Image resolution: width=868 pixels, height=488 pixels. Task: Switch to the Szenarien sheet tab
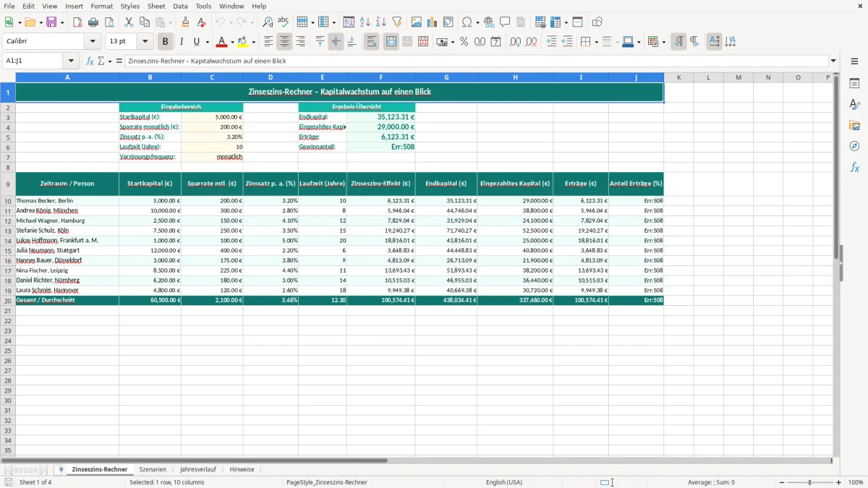(x=153, y=469)
